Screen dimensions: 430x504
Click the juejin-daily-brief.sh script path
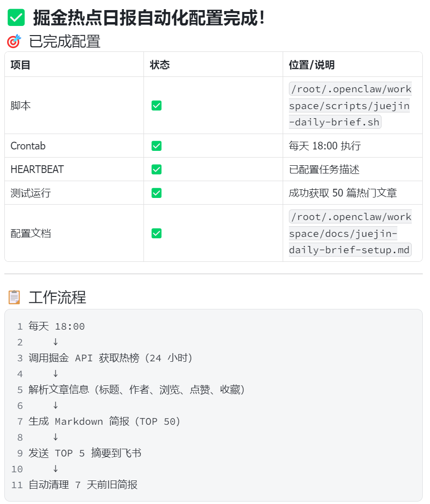[350, 105]
